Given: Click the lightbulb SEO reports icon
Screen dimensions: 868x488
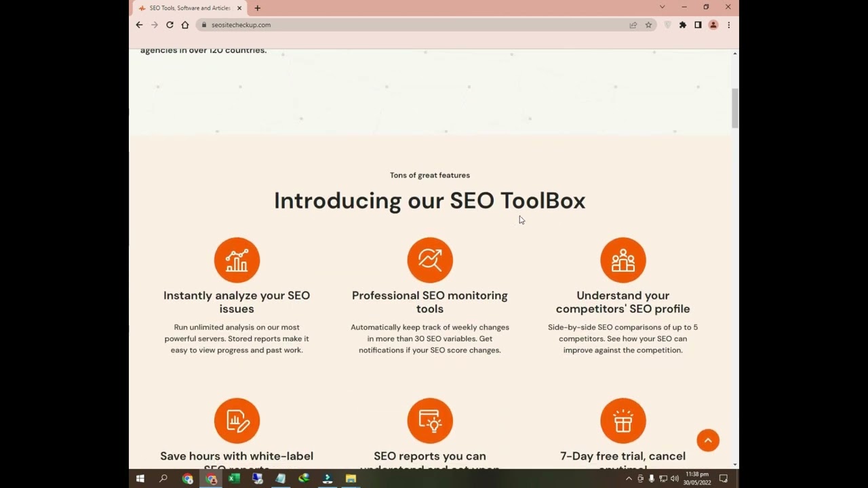Looking at the screenshot, I should [430, 421].
